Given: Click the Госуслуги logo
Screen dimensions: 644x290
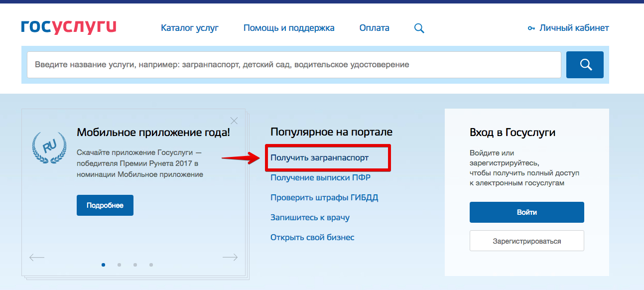Looking at the screenshot, I should coord(69,27).
